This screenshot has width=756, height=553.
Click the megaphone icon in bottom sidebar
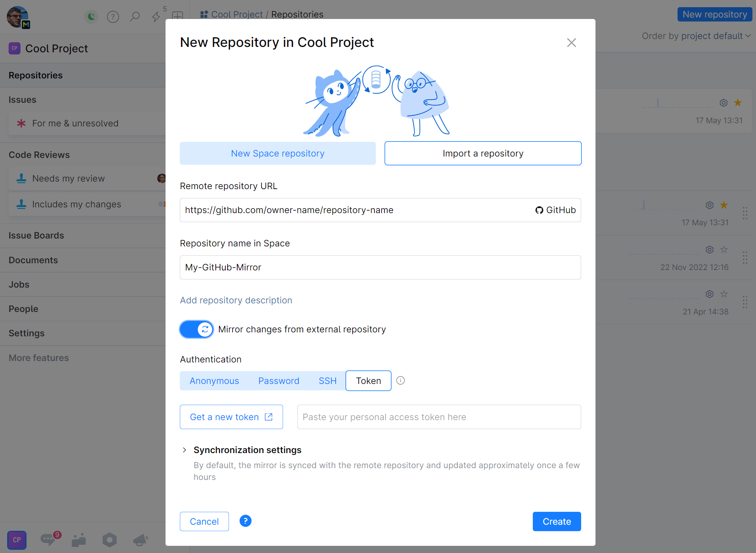click(140, 540)
